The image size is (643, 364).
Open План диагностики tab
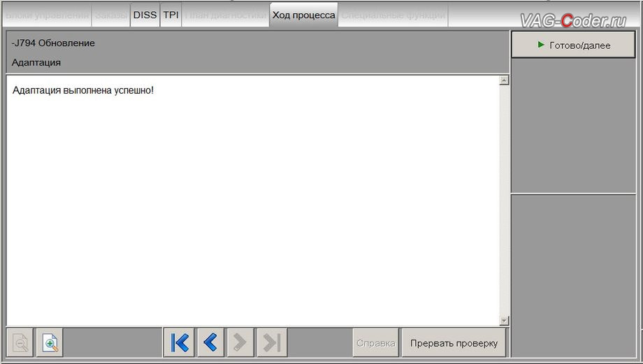[x=226, y=15]
